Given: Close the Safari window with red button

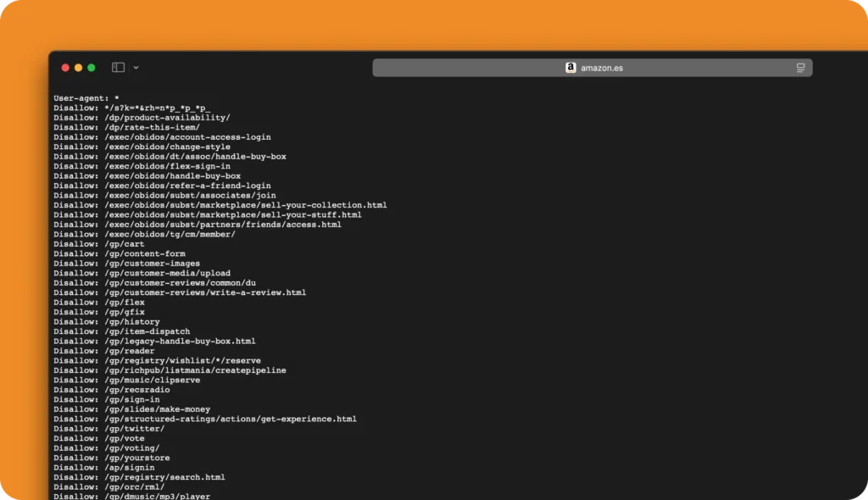Looking at the screenshot, I should (x=65, y=68).
